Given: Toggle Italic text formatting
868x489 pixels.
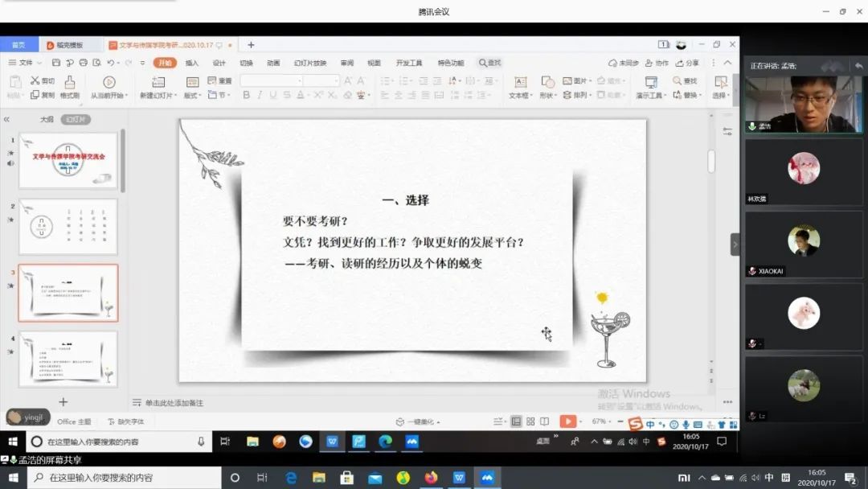Looking at the screenshot, I should [260, 95].
